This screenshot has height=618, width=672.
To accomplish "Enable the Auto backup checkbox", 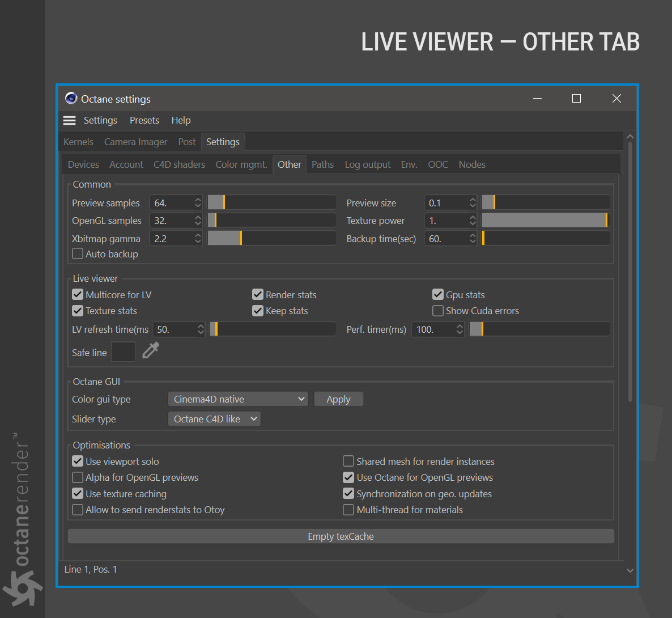I will [x=78, y=254].
